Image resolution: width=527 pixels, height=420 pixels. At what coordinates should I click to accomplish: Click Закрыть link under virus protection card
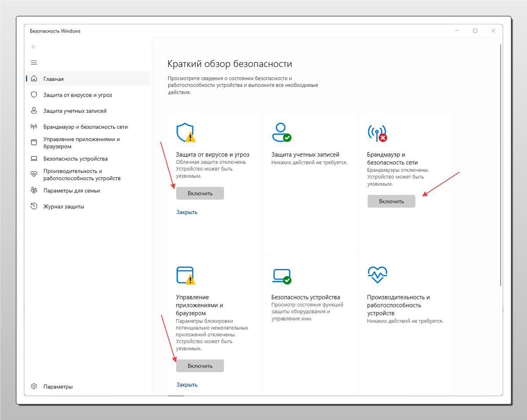(187, 212)
